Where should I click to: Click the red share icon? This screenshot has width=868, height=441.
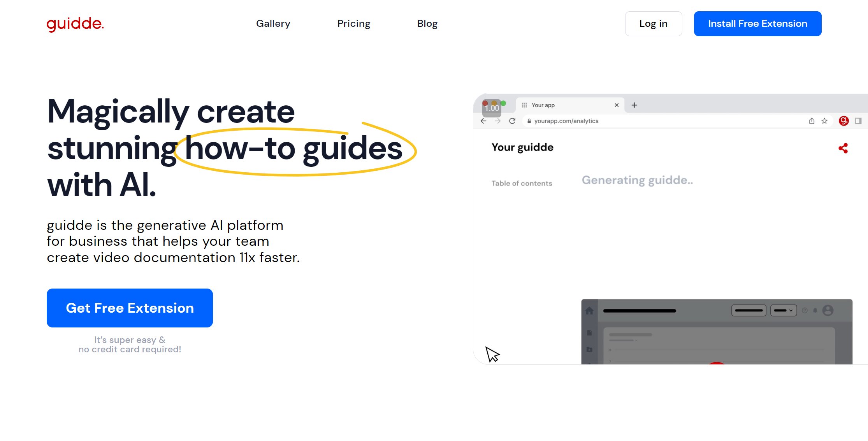pos(843,148)
